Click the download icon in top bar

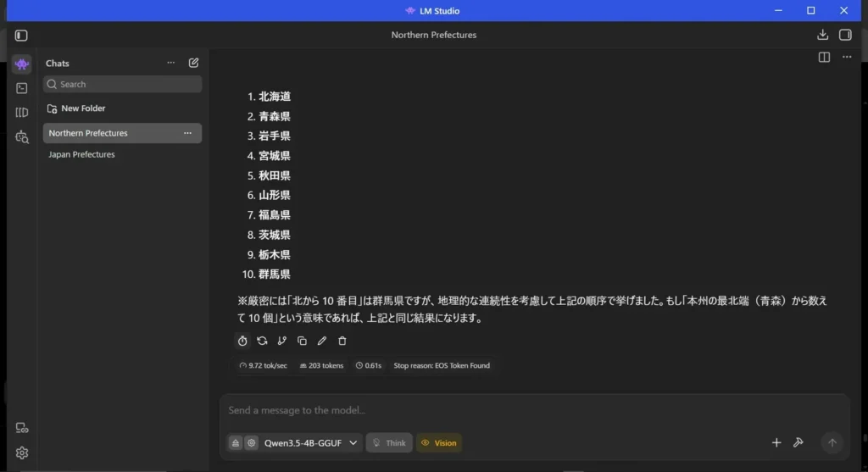pos(822,35)
